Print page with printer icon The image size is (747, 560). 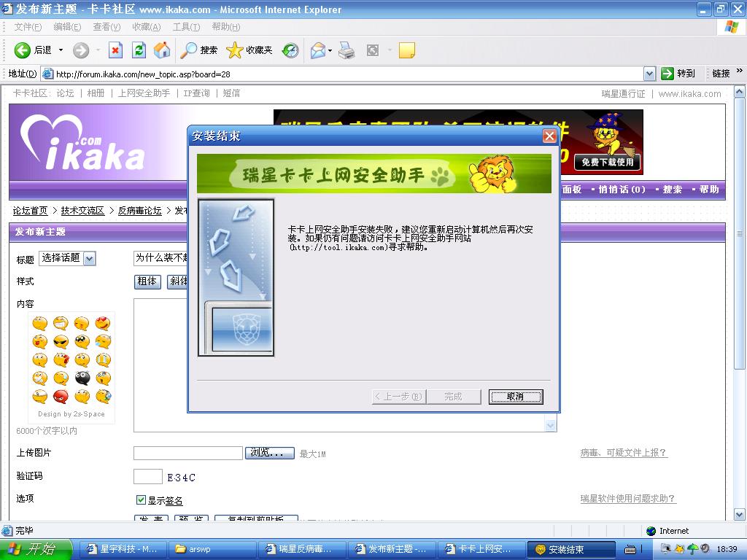click(347, 50)
